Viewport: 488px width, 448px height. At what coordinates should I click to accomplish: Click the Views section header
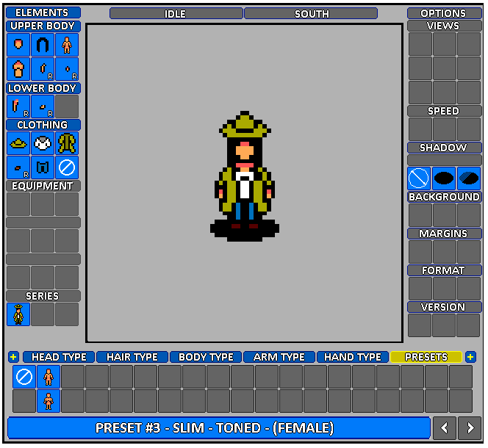coord(445,26)
